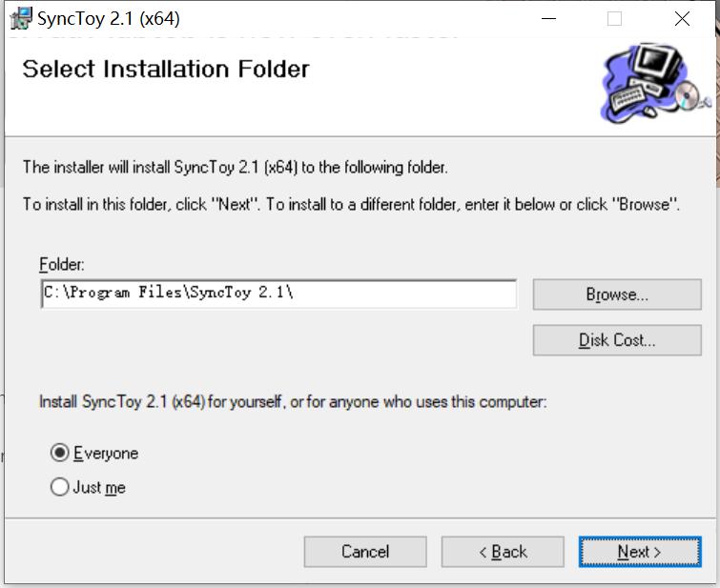
Task: Go back with the Back button
Action: click(503, 552)
